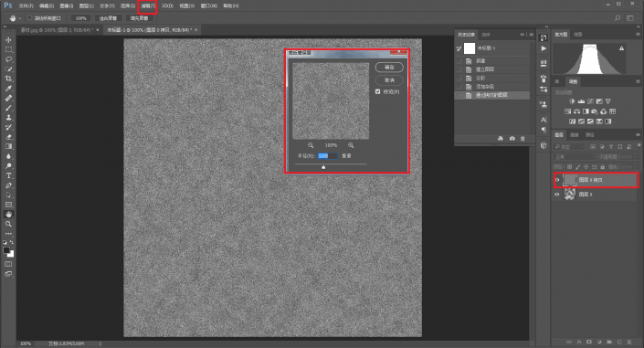Image resolution: width=644 pixels, height=348 pixels.
Task: Open the Hand tool preset picker arrow
Action: (x=20, y=18)
